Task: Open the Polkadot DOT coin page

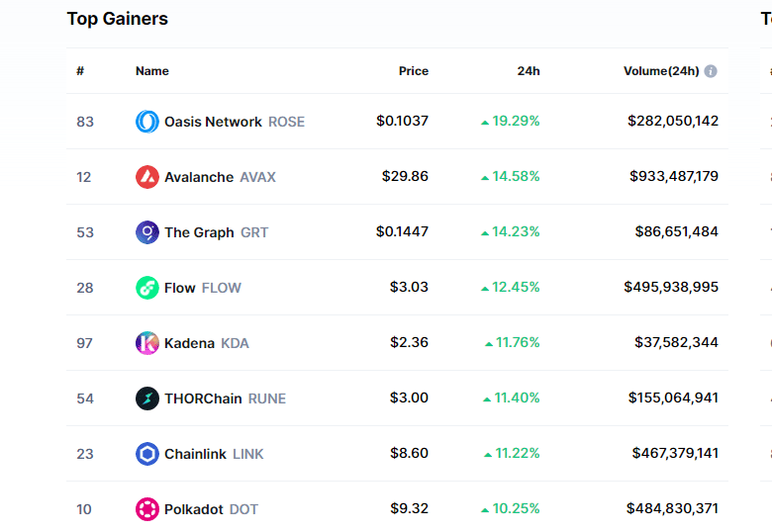Action: [x=211, y=509]
